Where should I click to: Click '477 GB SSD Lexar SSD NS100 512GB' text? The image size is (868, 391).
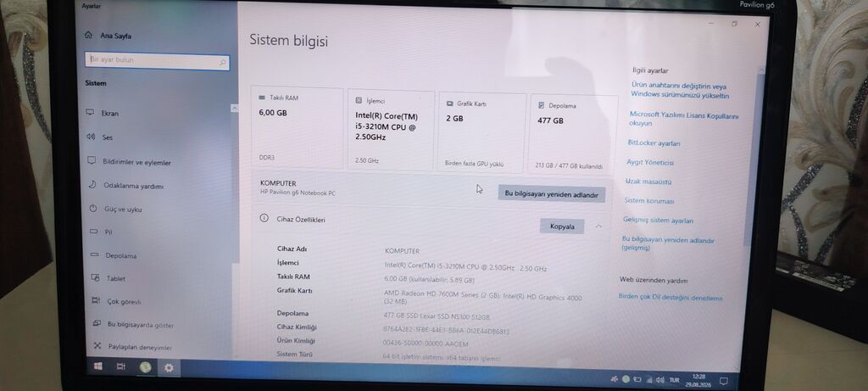(x=437, y=317)
